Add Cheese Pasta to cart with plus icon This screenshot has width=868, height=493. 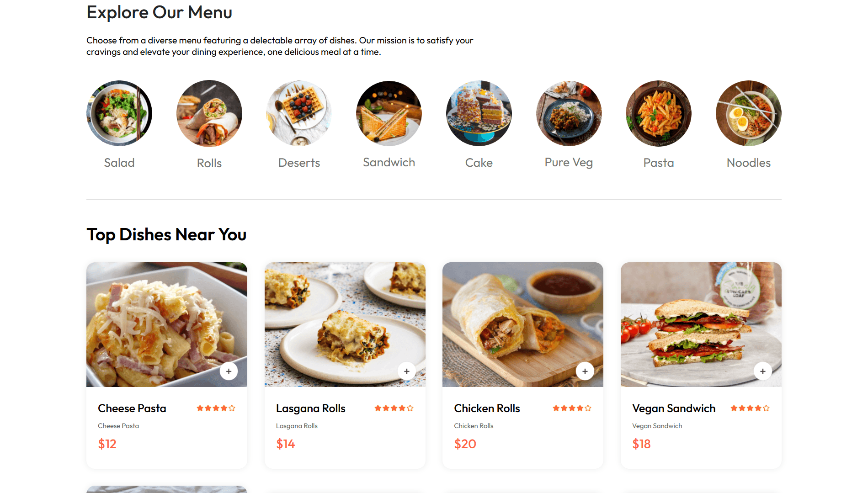229,371
